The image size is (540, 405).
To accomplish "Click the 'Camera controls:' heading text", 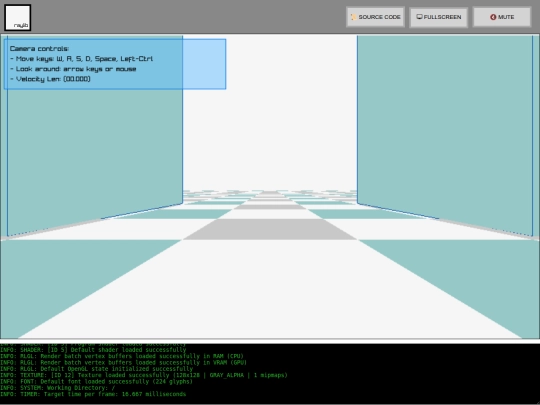I will click(x=39, y=49).
